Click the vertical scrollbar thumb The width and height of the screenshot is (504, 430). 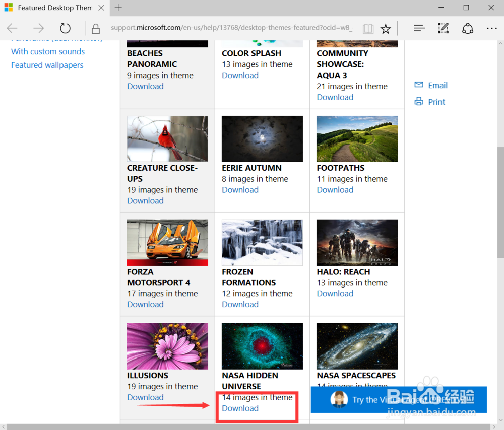[x=500, y=202]
